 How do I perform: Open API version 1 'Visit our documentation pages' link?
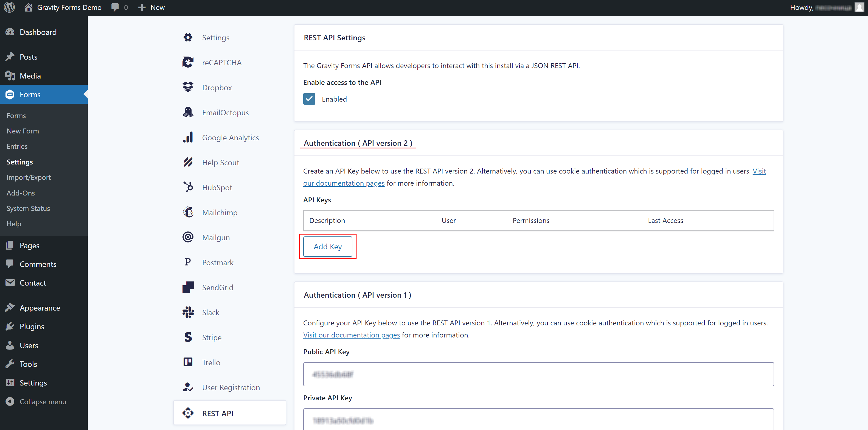pyautogui.click(x=352, y=335)
